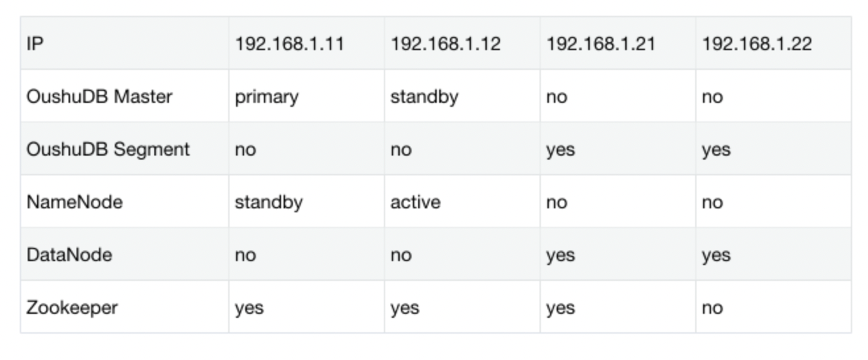Image resolution: width=868 pixels, height=360 pixels.
Task: Click Zookeeper's yes cell under 192.168.1.11
Action: 249,308
